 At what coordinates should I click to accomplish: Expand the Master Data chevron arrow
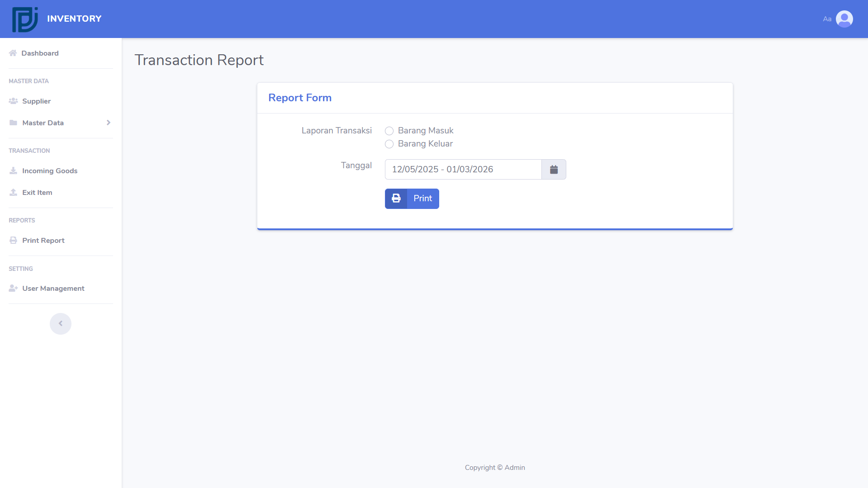[x=109, y=123]
